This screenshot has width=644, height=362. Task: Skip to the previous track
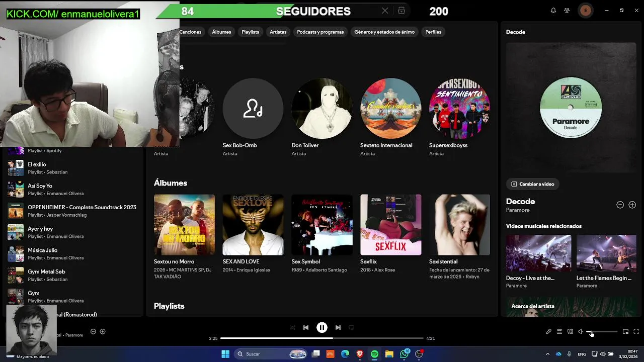305,327
